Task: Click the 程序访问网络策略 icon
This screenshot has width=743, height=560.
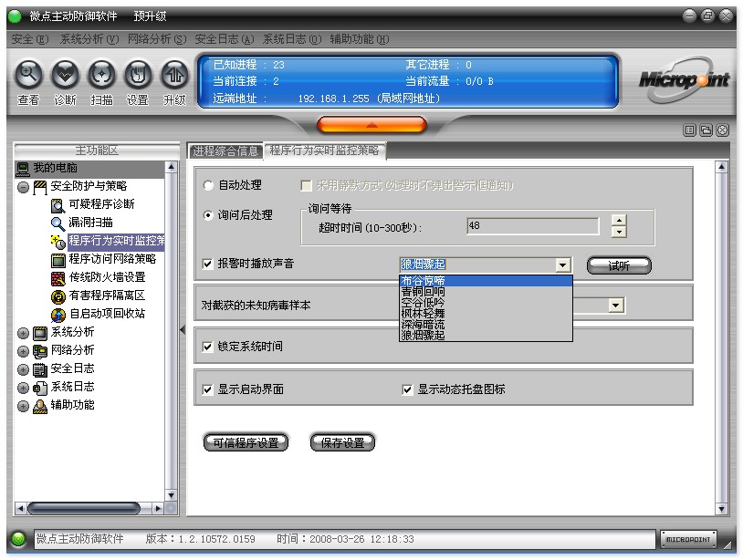Action: (58, 260)
